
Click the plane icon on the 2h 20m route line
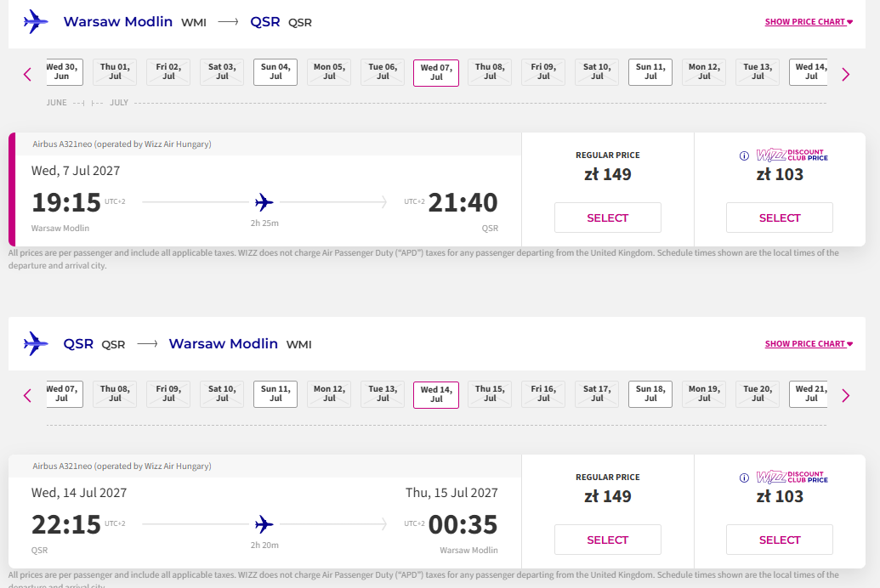point(264,524)
